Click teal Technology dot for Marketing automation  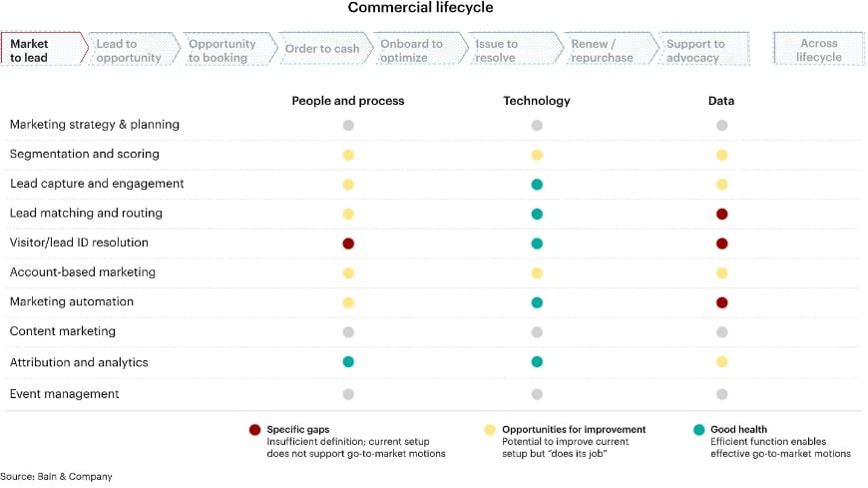pos(537,302)
